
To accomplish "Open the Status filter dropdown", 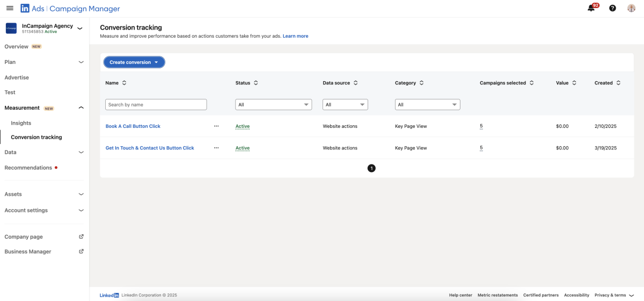I will (273, 105).
